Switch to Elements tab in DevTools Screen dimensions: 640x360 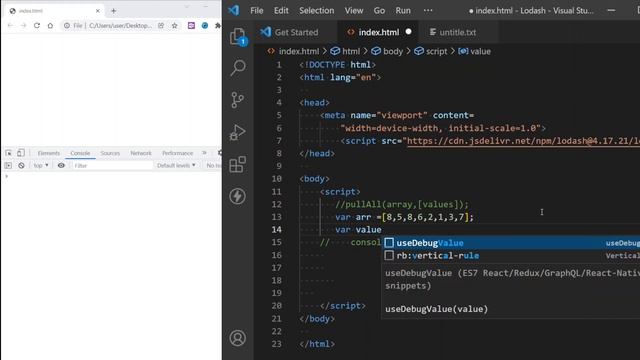click(x=49, y=153)
